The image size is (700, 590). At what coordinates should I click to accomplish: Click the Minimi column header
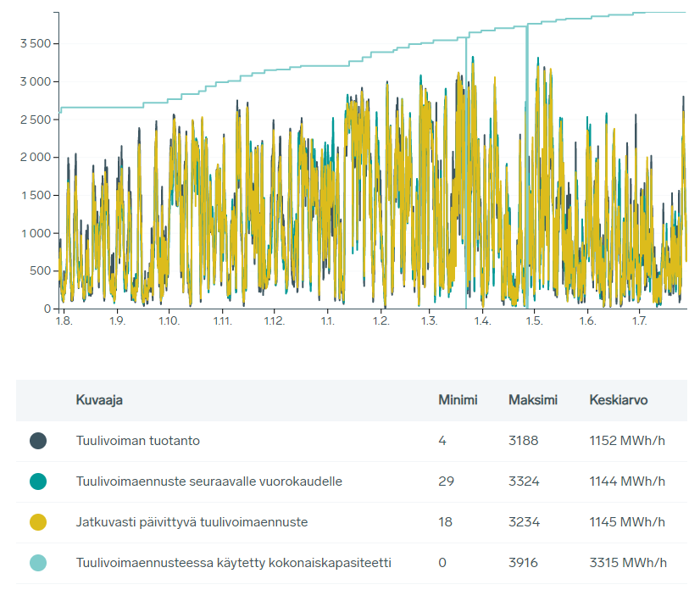tap(458, 400)
